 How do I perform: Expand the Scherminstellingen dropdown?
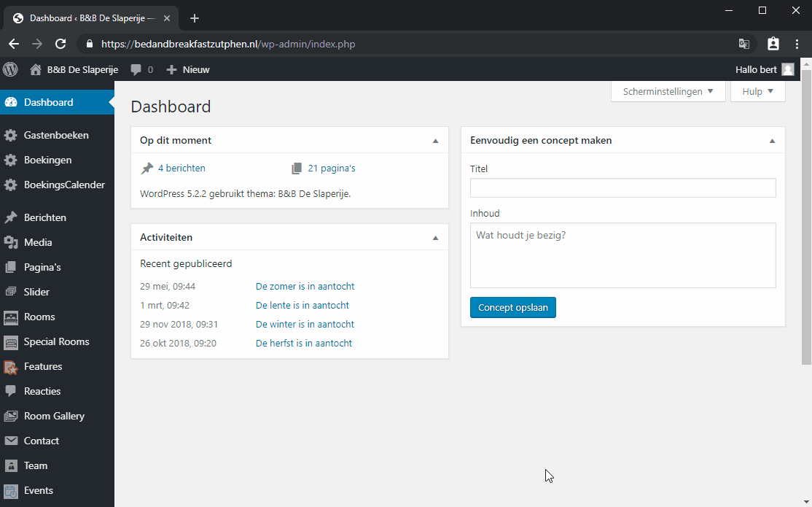tap(668, 91)
